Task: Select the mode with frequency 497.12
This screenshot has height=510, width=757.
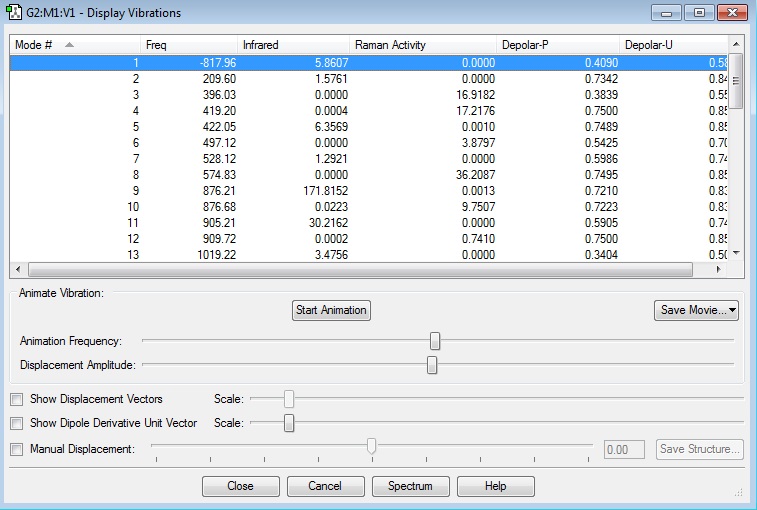Action: (369, 142)
